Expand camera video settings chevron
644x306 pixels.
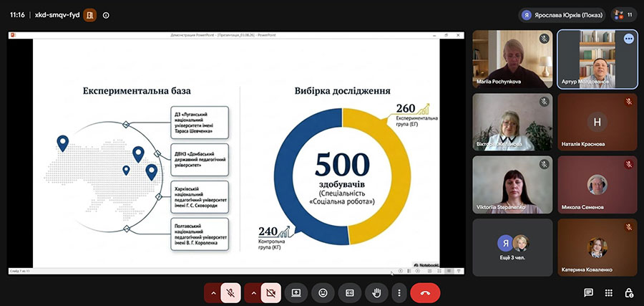253,293
